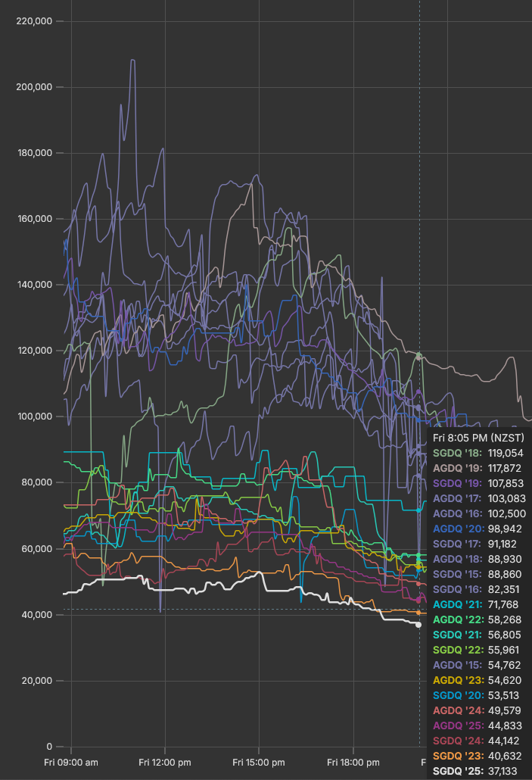Viewport: 532px width, 780px height.
Task: Click the 220,000 y-axis label
Action: tap(34, 21)
